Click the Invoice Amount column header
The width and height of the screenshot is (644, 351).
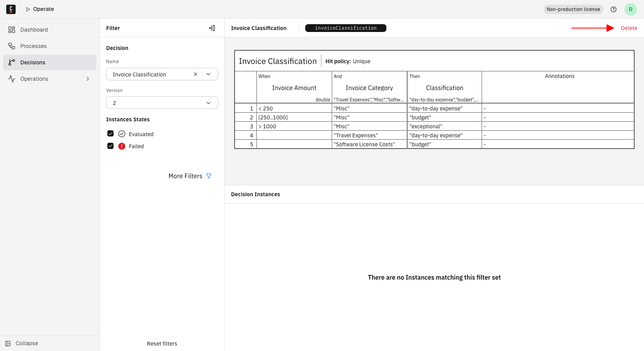coord(294,87)
